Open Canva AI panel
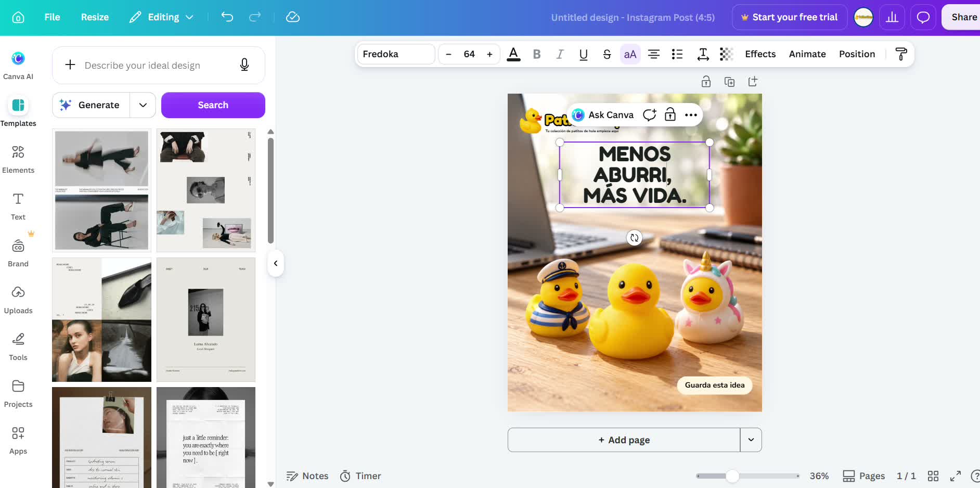Image resolution: width=980 pixels, height=488 pixels. click(x=18, y=65)
